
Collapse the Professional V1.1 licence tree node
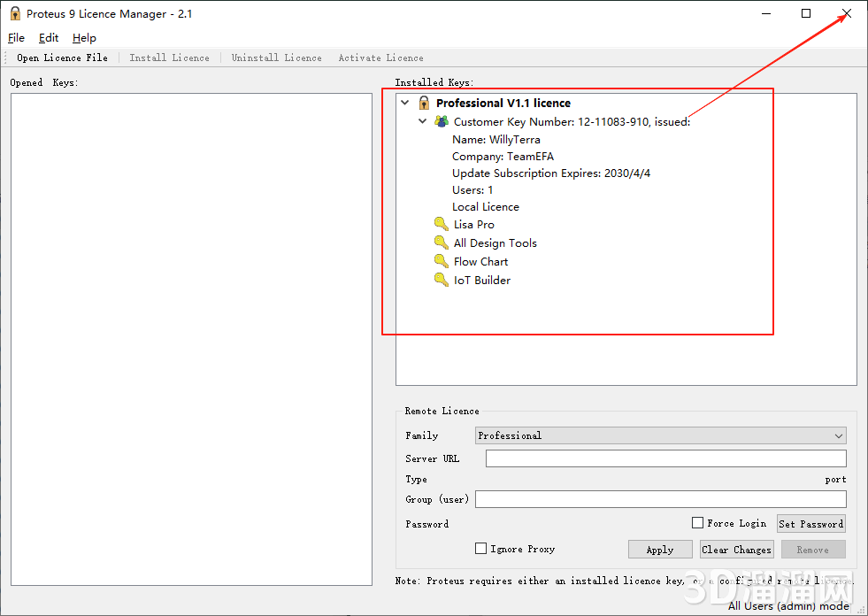[405, 103]
